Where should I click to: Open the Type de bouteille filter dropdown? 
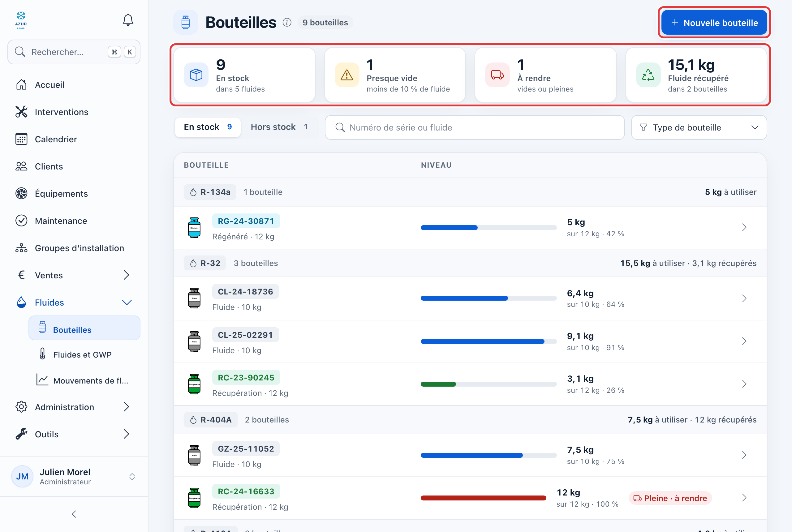click(699, 127)
